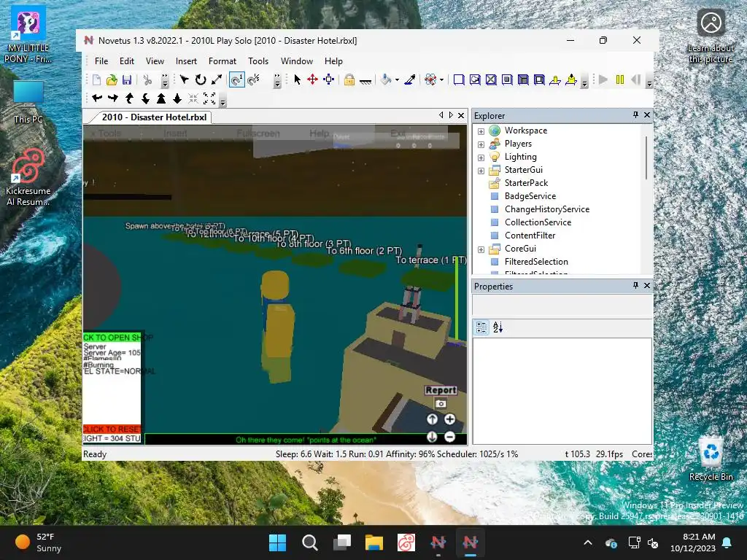Expand the StarterGui tree node

481,170
